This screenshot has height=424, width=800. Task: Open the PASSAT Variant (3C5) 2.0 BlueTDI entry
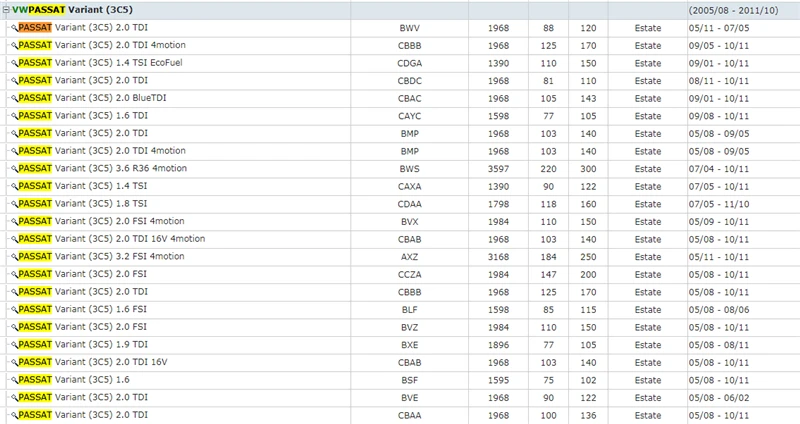(92, 98)
